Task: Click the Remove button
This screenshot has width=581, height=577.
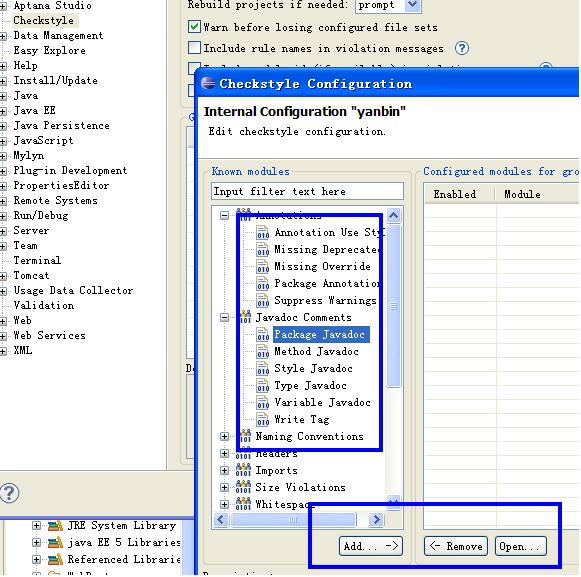Action: click(456, 546)
